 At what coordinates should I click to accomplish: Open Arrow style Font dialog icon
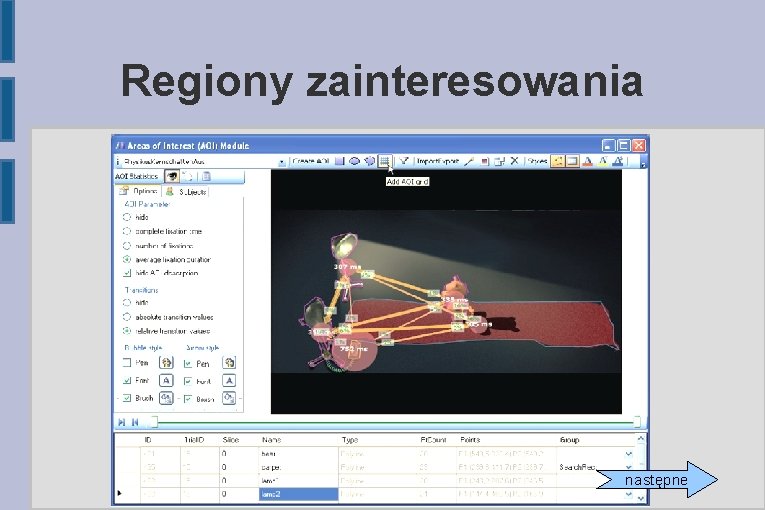pos(229,380)
